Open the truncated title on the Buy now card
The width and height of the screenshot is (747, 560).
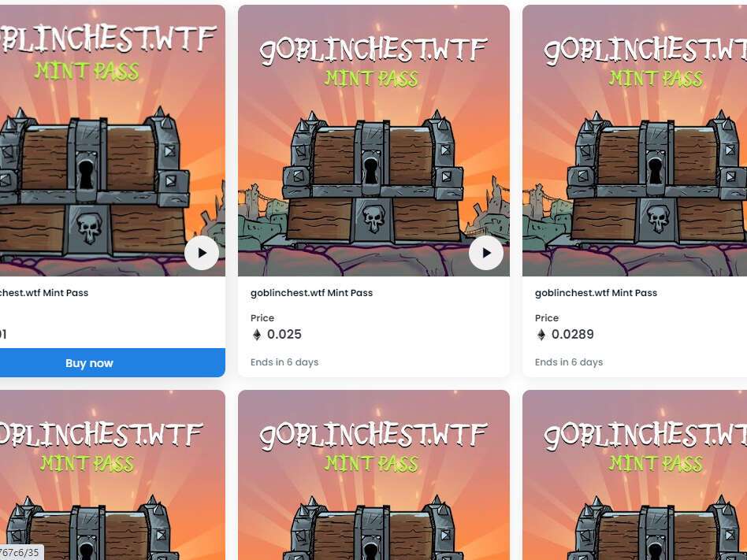[44, 293]
